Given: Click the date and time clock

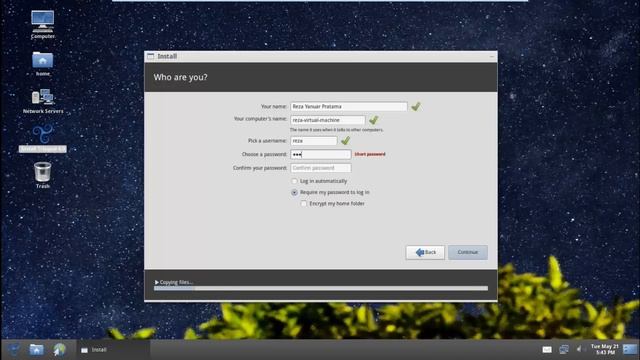Looking at the screenshot, I should pyautogui.click(x=604, y=349).
